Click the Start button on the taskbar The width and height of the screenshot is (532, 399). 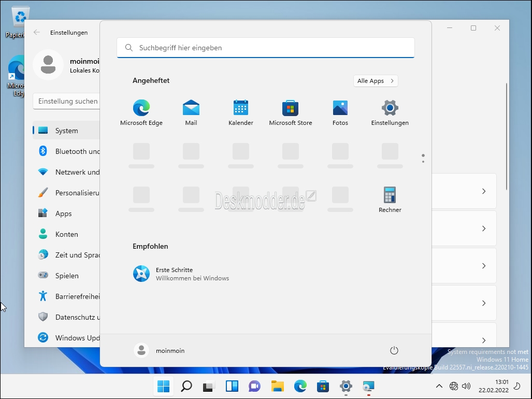(164, 386)
